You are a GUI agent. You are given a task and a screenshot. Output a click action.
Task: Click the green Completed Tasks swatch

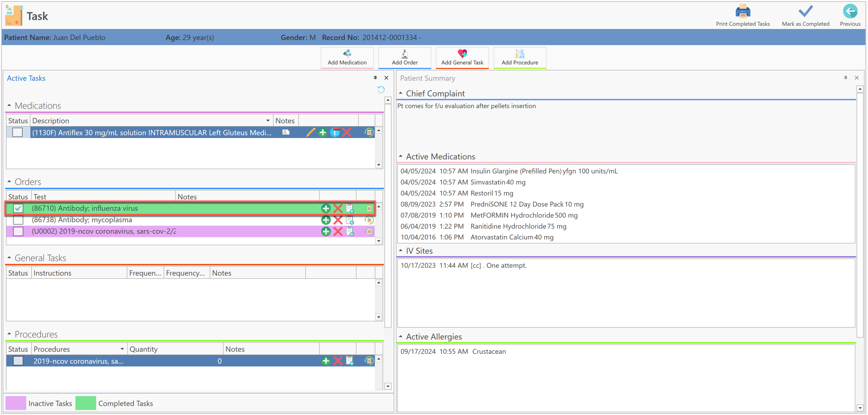tap(86, 403)
